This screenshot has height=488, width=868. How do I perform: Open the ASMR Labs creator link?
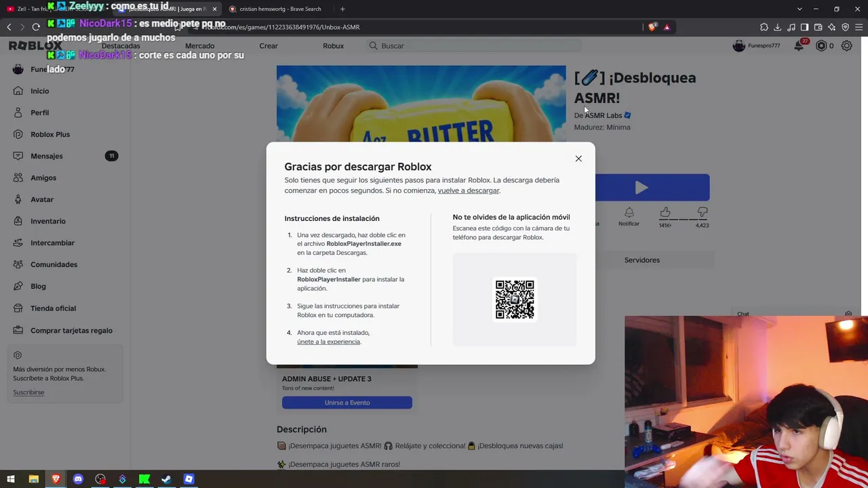click(x=604, y=115)
